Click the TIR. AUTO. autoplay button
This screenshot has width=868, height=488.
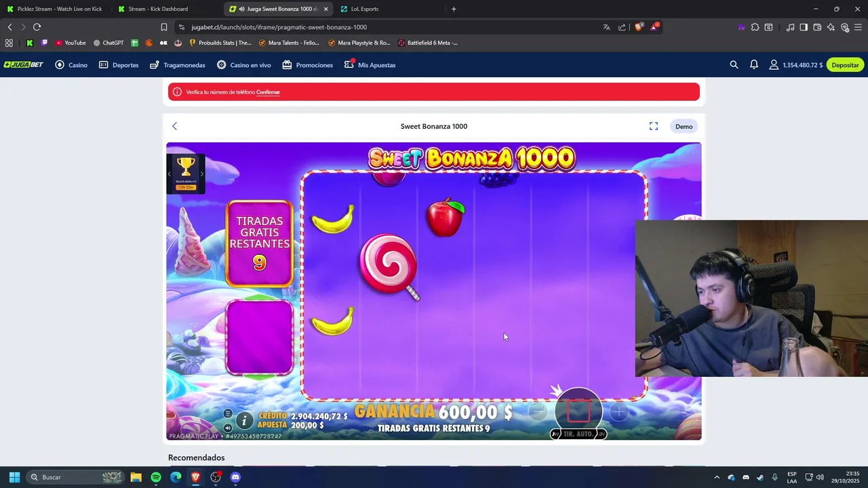(578, 434)
